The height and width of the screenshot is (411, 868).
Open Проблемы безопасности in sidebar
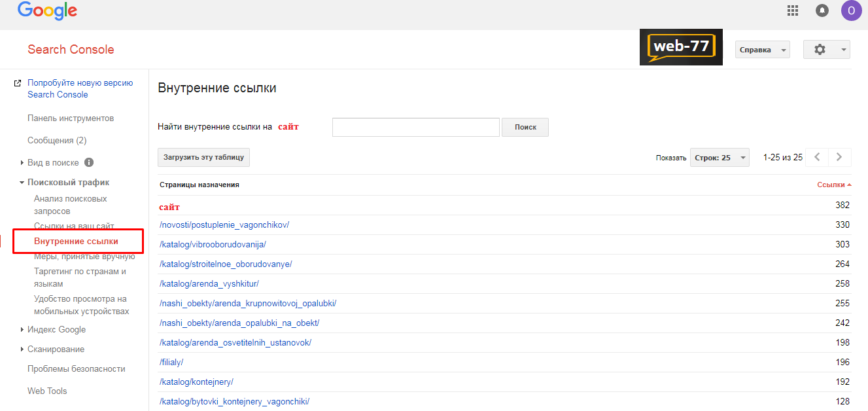[77, 368]
